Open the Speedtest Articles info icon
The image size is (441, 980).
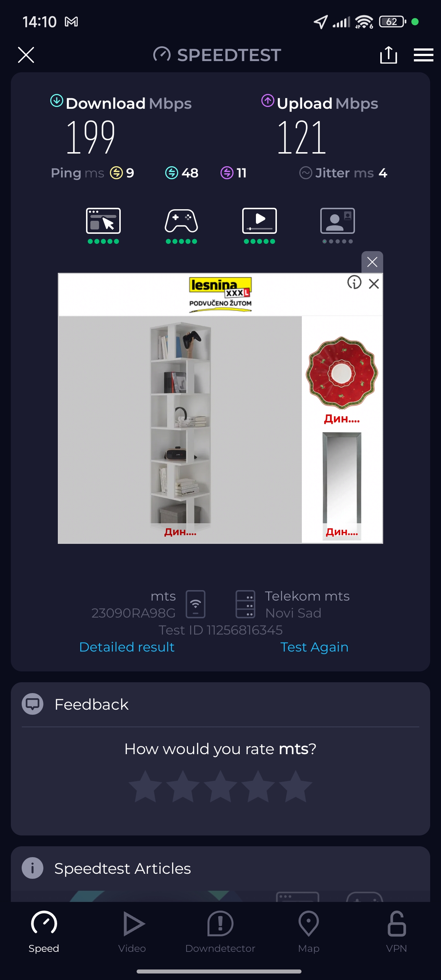(x=32, y=868)
